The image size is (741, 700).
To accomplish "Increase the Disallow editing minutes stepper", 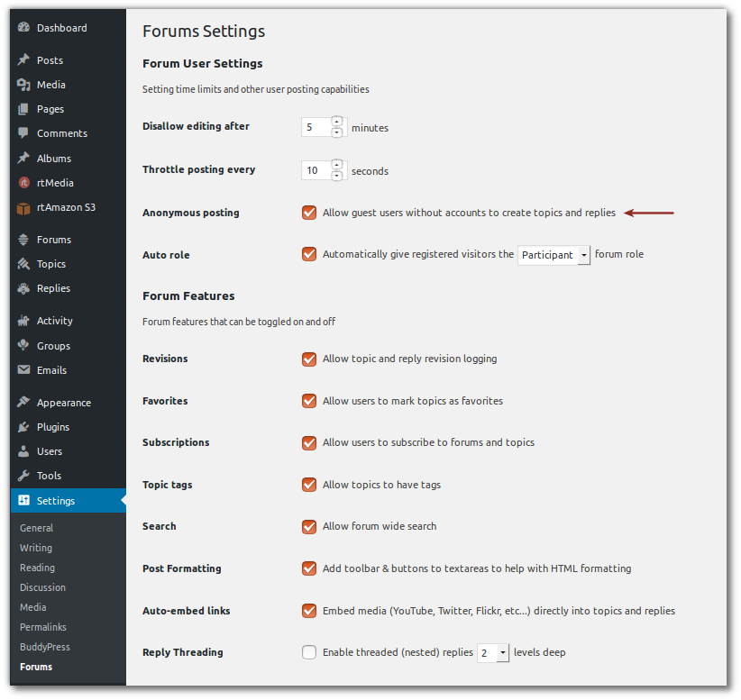I will click(x=337, y=122).
